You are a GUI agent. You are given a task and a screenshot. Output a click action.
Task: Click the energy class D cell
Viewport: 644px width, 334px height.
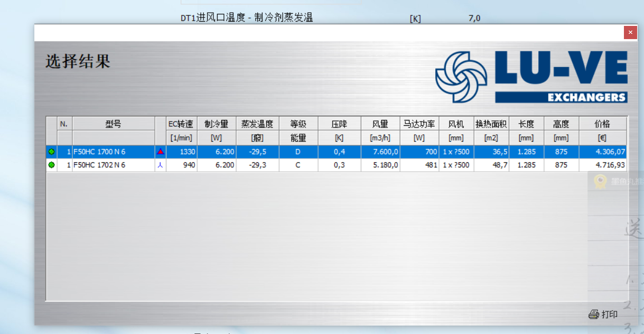[298, 152]
